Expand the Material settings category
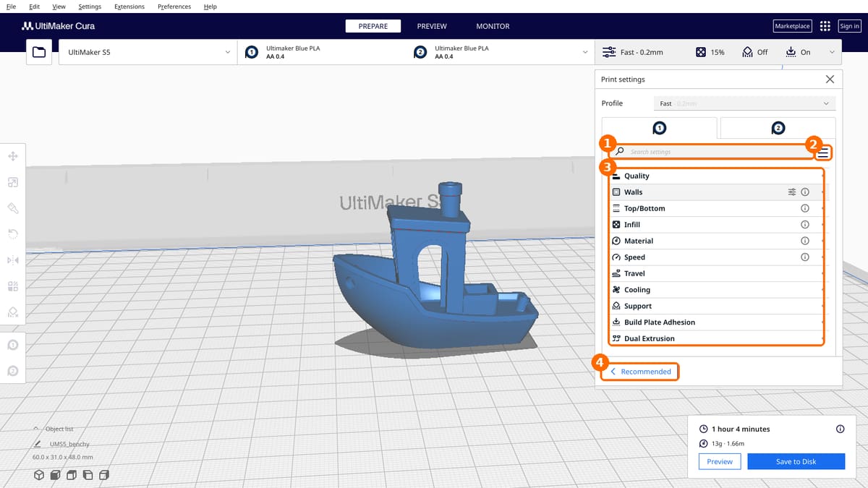The image size is (868, 488). click(717, 241)
